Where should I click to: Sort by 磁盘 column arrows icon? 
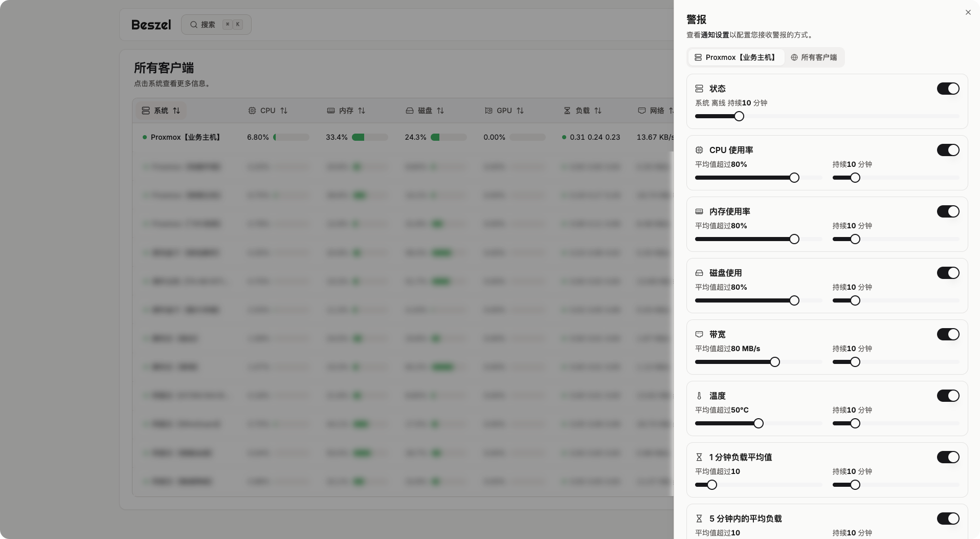point(440,111)
